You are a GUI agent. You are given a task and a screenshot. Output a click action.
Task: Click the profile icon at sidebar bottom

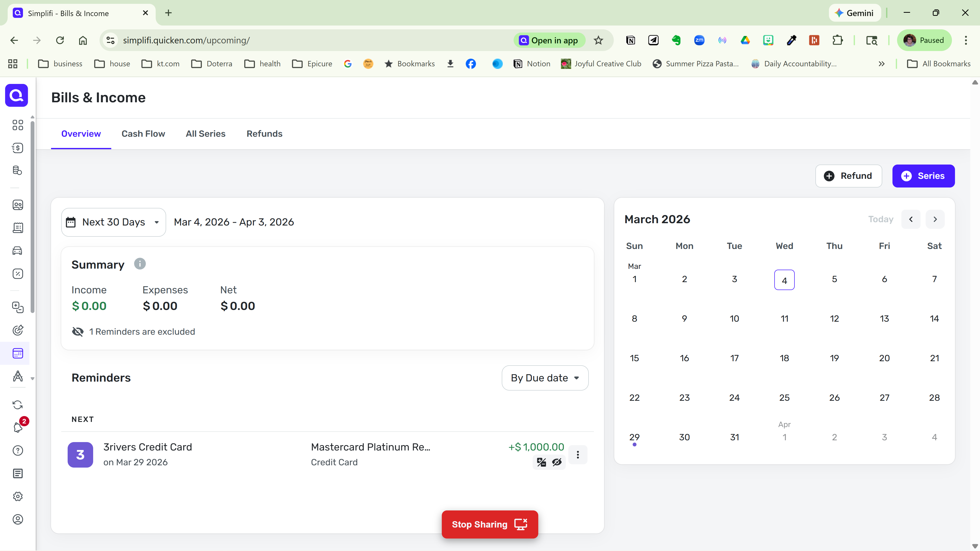pos(18,519)
